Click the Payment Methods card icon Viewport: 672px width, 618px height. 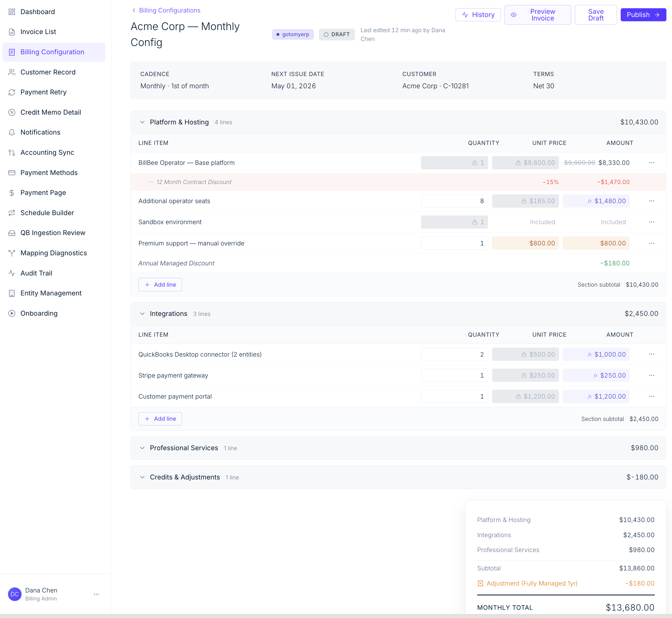coord(12,173)
